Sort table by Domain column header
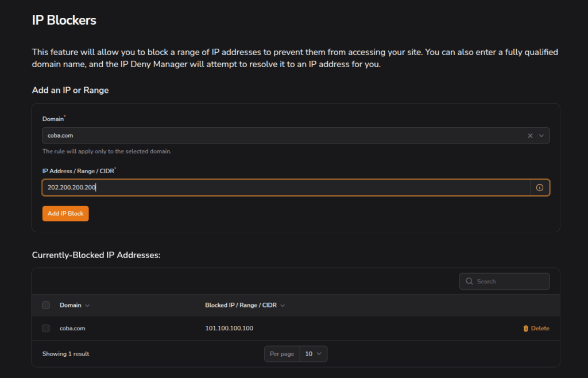588x378 pixels. click(71, 305)
